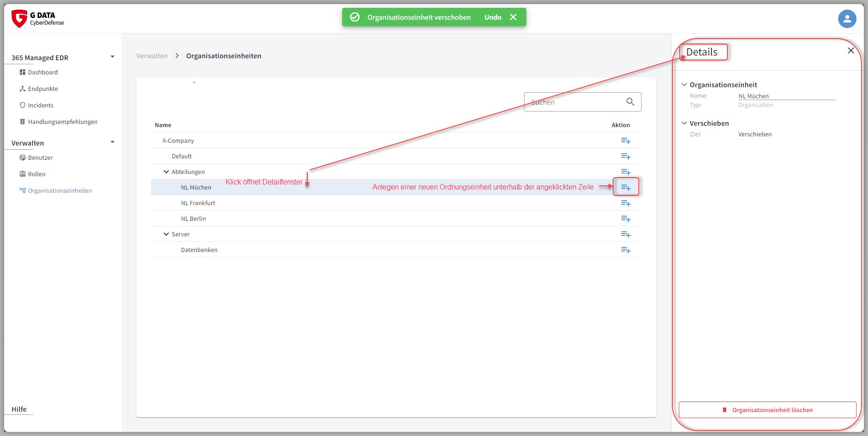Open Endpunkte in the sidebar
This screenshot has height=436, width=868.
[x=43, y=89]
